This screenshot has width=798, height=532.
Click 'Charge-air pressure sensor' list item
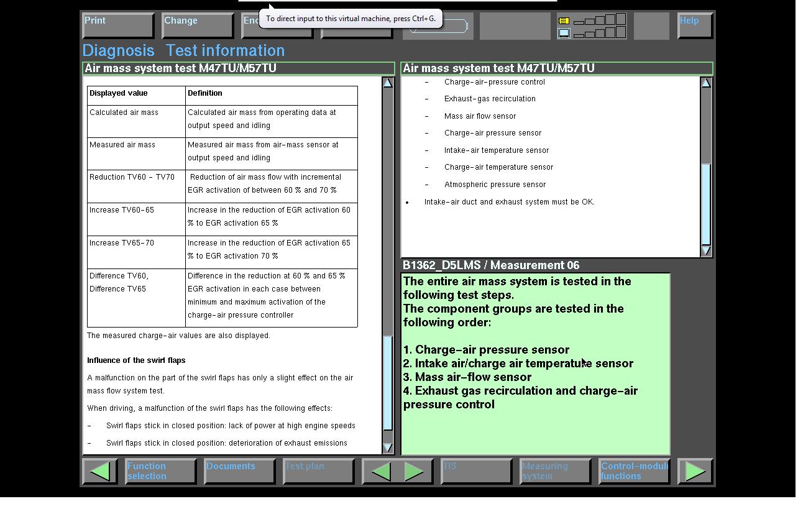coord(493,133)
